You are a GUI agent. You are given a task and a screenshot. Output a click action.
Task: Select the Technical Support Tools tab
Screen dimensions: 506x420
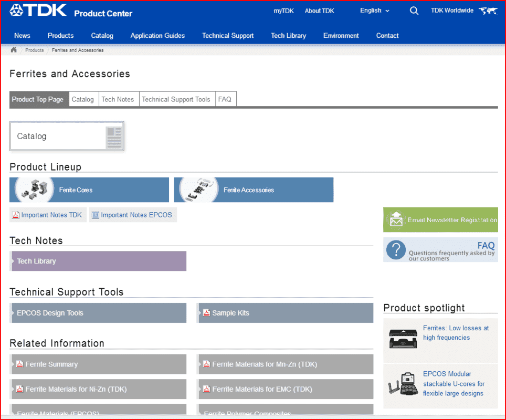pyautogui.click(x=176, y=99)
